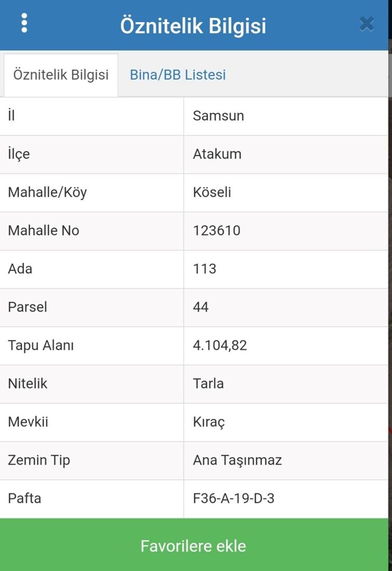Click the header title Öznitelik Bilgisi
The width and height of the screenshot is (392, 571).
pyautogui.click(x=193, y=25)
